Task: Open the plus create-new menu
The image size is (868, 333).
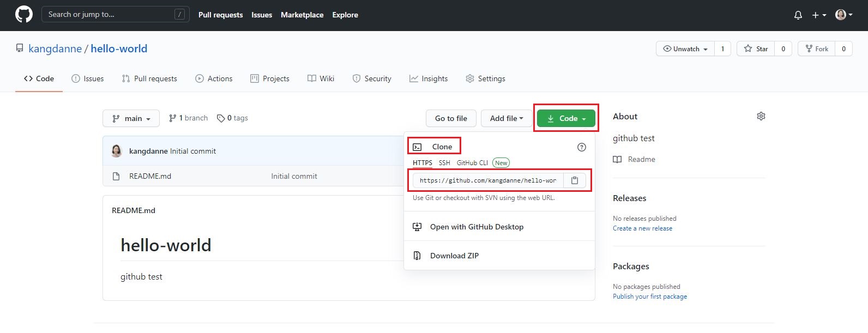Action: tap(819, 15)
